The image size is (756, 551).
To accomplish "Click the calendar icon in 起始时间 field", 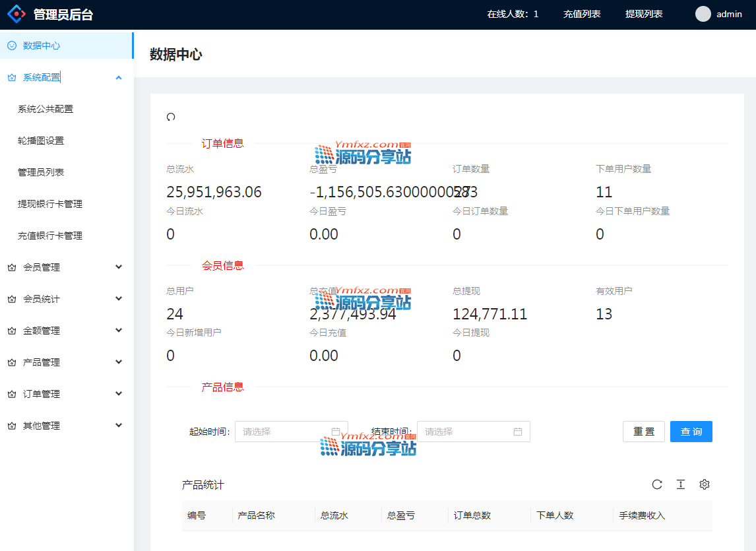I will tap(336, 432).
